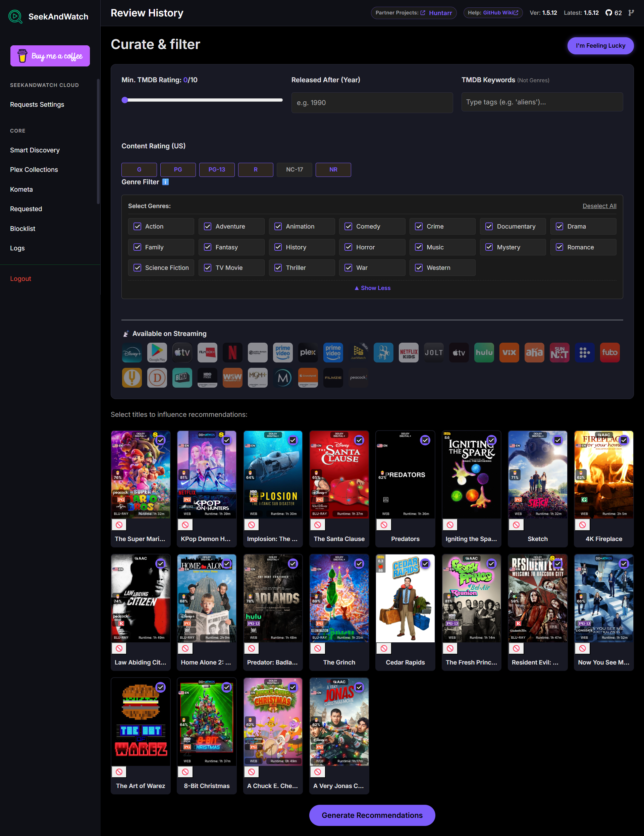Deselect 8-Bit Christmas poster checkbox
644x836 pixels.
coord(227,687)
